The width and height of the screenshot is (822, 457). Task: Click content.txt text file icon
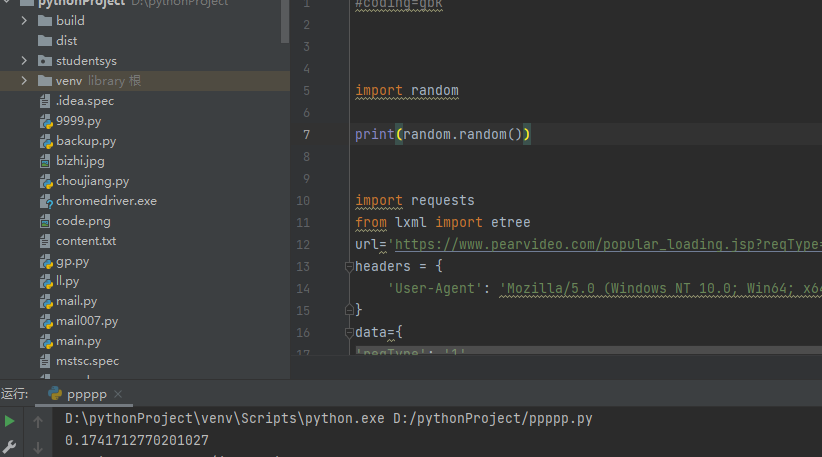(45, 241)
